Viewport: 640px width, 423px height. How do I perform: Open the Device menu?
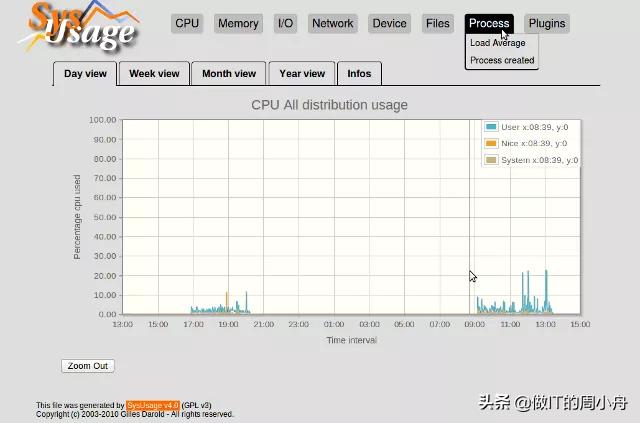tap(389, 23)
